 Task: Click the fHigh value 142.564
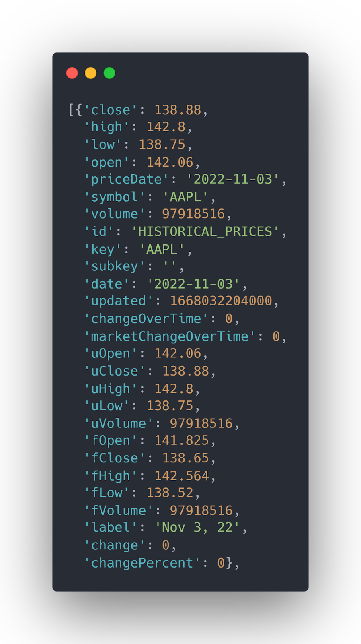point(182,476)
